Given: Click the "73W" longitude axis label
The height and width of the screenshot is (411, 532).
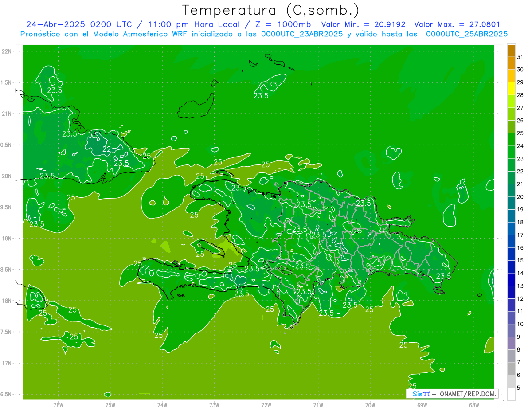Looking at the screenshot, I should (x=214, y=405).
